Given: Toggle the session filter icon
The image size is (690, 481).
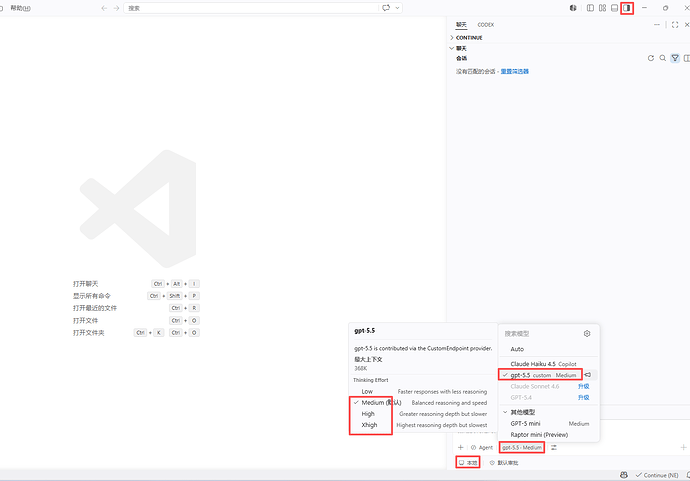Looking at the screenshot, I should (x=675, y=58).
